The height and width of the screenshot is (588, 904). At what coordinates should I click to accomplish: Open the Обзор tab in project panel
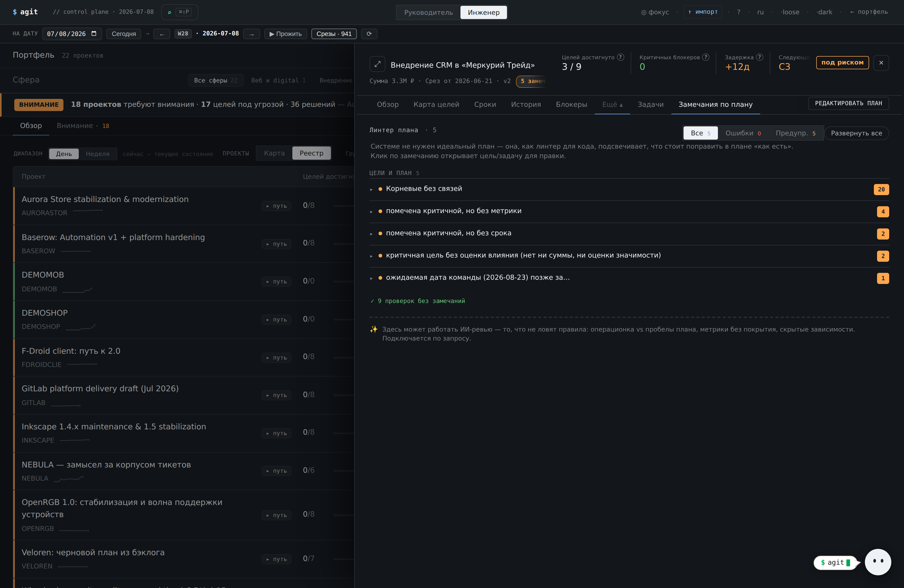[x=388, y=104]
